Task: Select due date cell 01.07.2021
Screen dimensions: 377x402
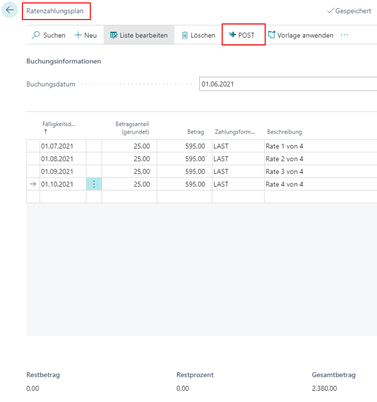Action: 63,146
